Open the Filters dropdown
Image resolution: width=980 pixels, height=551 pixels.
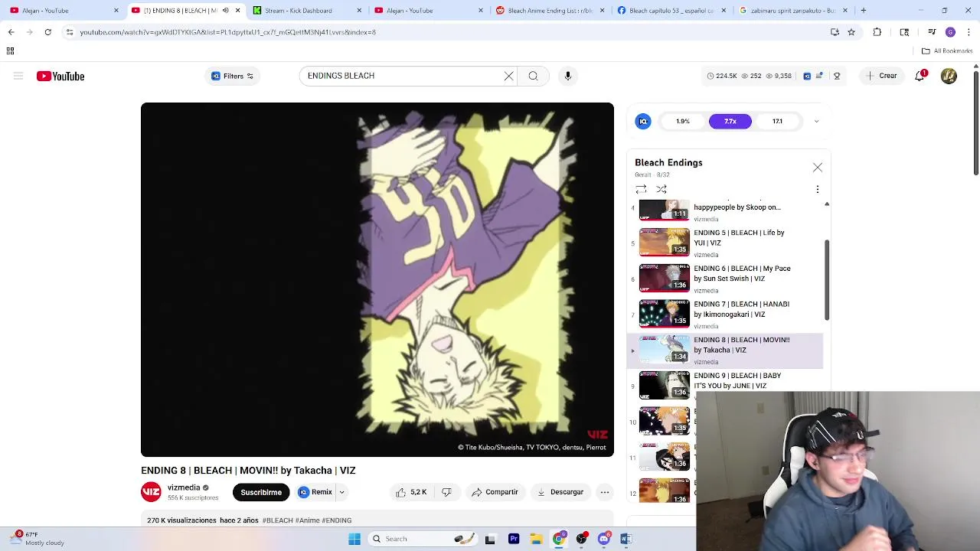(233, 76)
